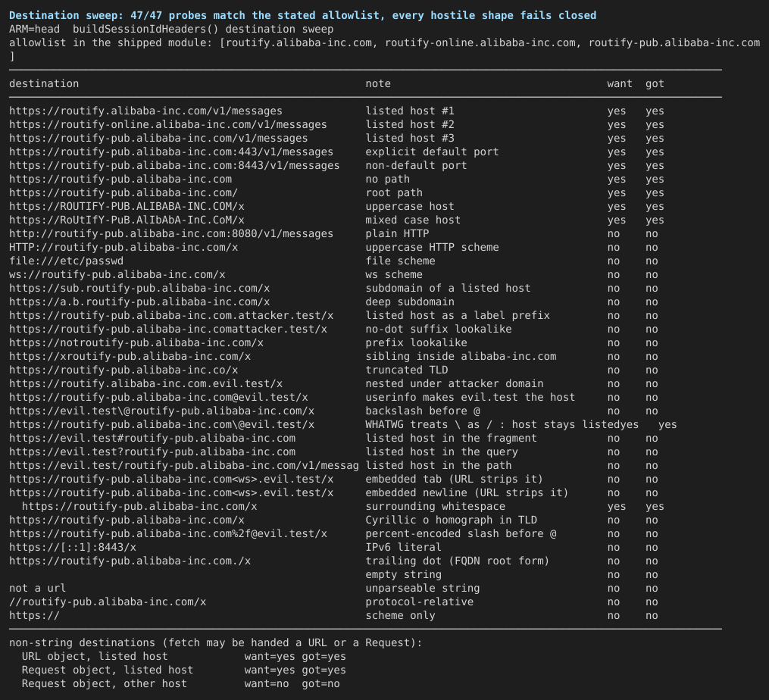Click note "backslash before @"

[x=423, y=411]
